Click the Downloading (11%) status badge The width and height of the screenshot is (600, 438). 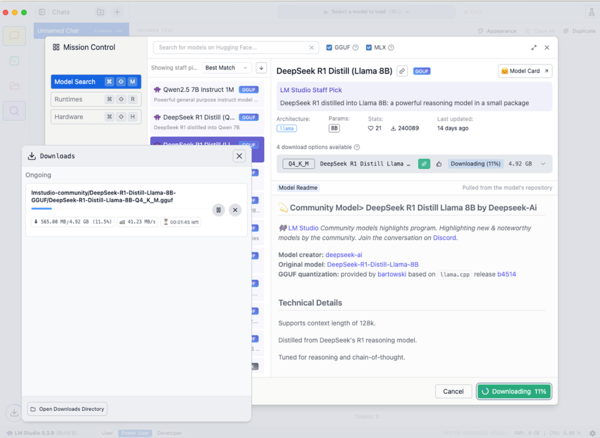[475, 164]
